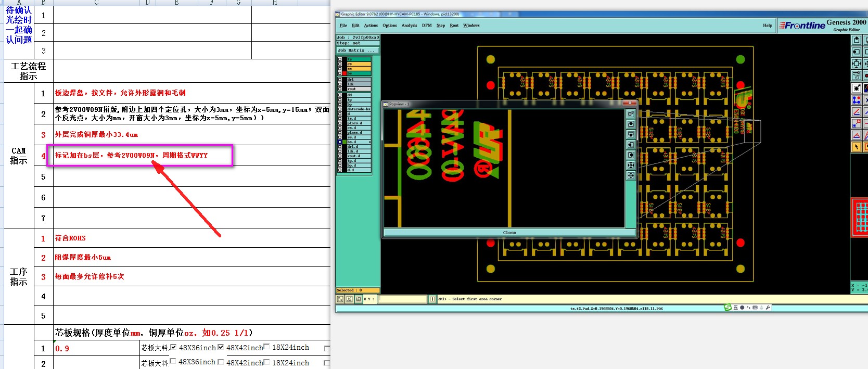Image resolution: width=868 pixels, height=369 pixels.
Task: Click the pan/feature tool icon below zoom-home
Action: pos(856,75)
